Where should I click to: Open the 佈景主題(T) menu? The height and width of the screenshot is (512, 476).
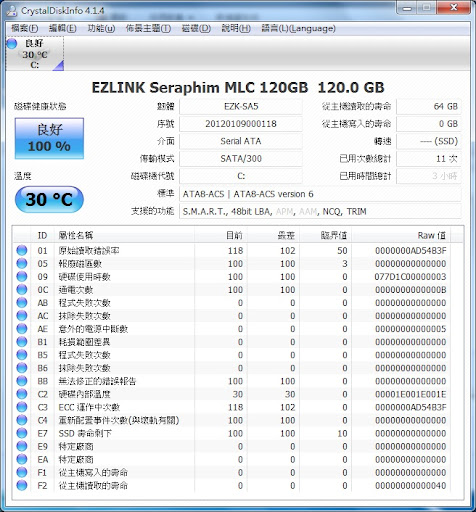[148, 28]
